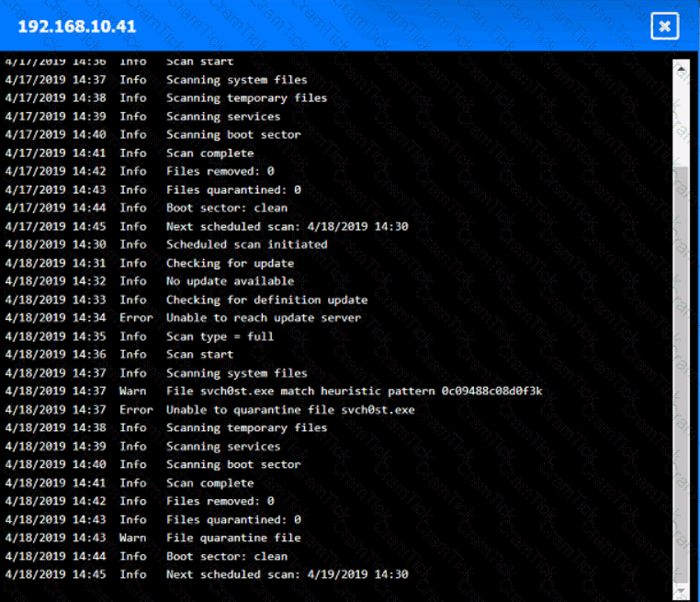Select the svch0st.exe heuristic pattern warning line

(354, 392)
